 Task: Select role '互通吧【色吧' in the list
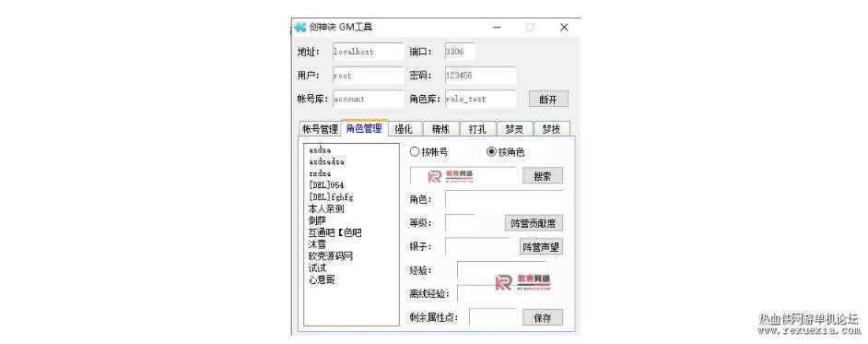click(334, 232)
